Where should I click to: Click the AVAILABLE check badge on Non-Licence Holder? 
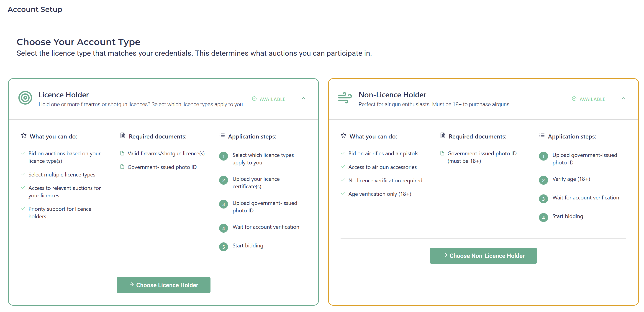click(x=588, y=99)
